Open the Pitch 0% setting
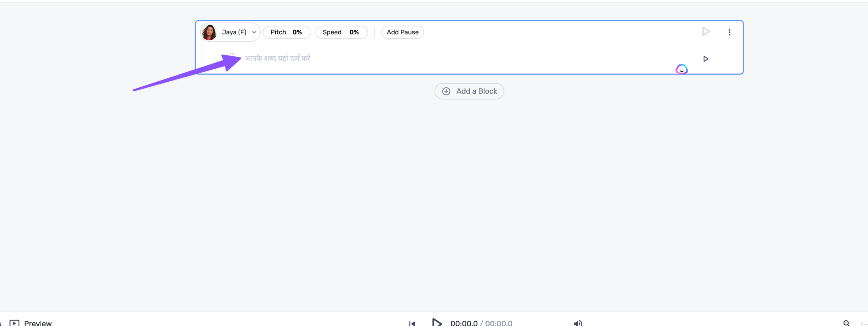 (x=287, y=32)
